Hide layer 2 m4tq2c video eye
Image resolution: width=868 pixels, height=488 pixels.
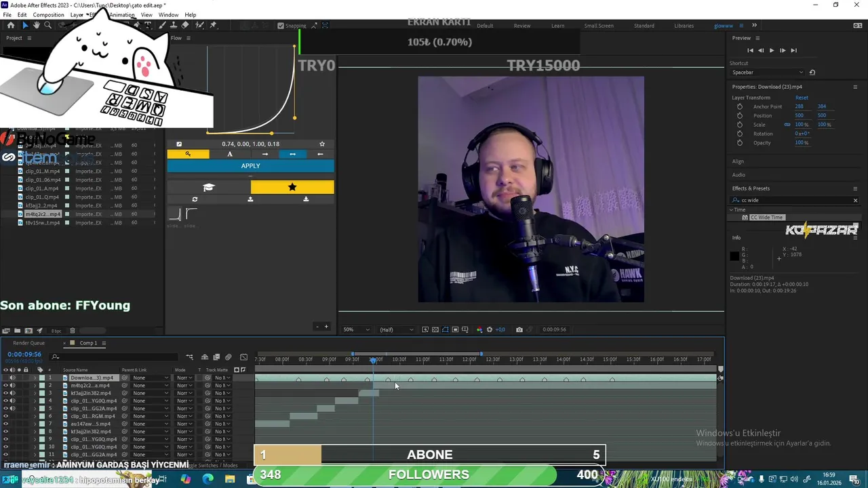(6, 386)
